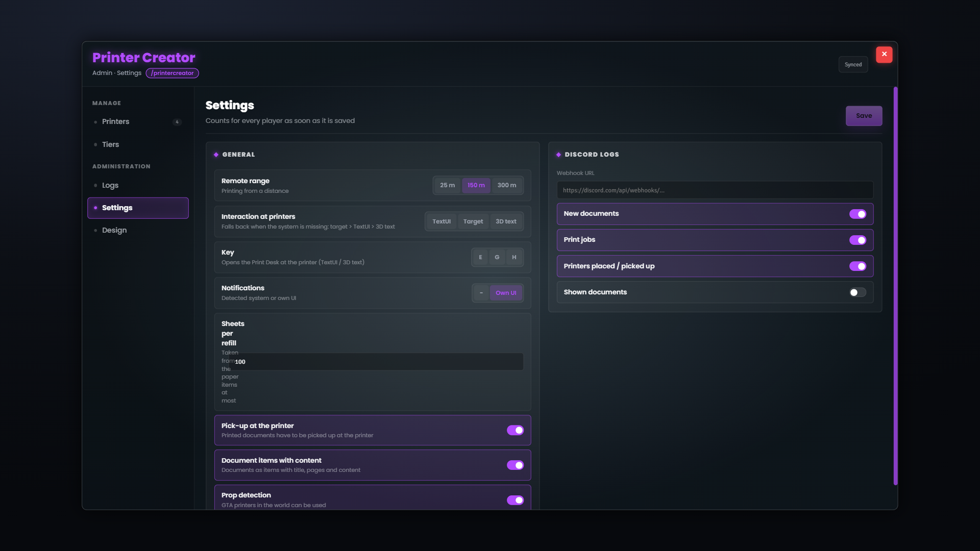
Task: Go to Logs in the sidebar
Action: tap(138, 185)
